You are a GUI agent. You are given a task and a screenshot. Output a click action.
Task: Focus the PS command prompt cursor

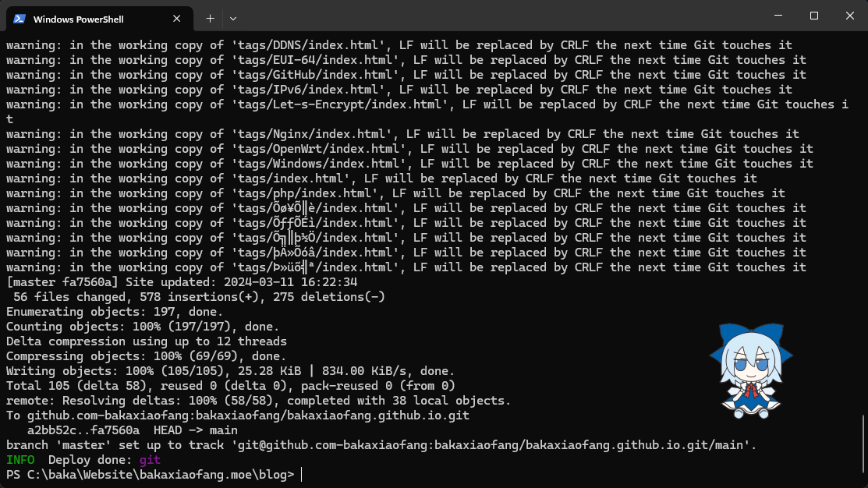click(x=301, y=475)
